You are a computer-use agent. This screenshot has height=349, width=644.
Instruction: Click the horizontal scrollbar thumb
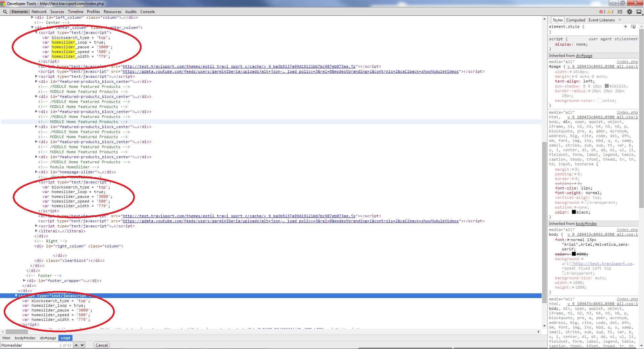pos(17,332)
